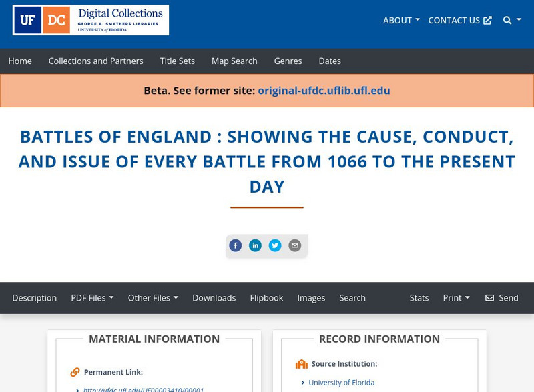Viewport: 534px width, 392px height.
Task: Open the Downloads tab
Action: [x=214, y=298]
